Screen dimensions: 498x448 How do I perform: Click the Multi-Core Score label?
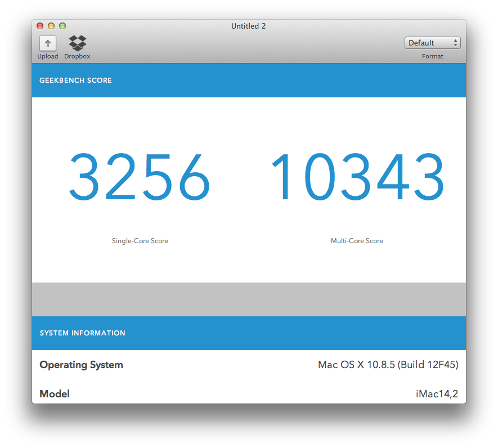point(357,241)
